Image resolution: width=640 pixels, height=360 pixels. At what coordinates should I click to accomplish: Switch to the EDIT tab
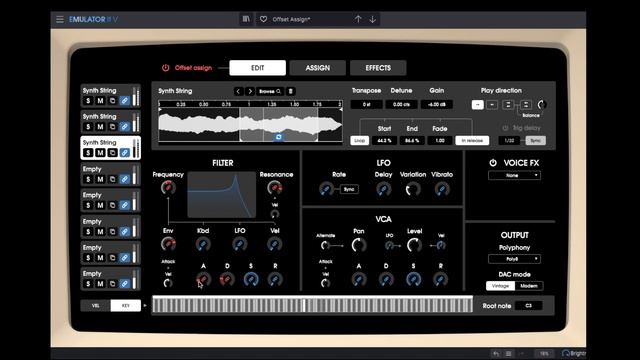258,68
